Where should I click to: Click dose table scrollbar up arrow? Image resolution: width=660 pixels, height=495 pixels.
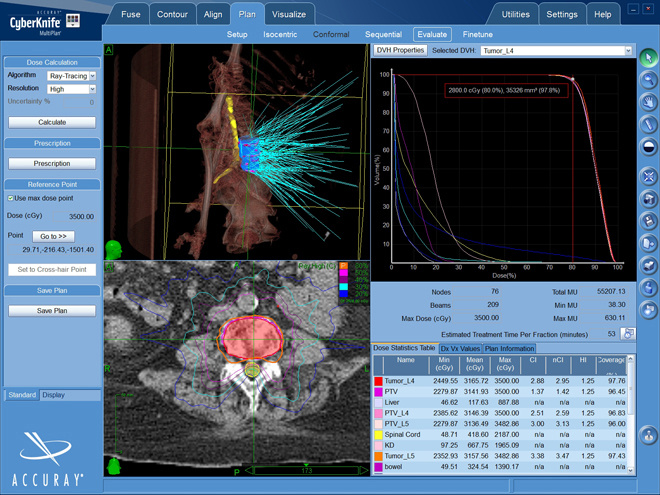(631, 359)
